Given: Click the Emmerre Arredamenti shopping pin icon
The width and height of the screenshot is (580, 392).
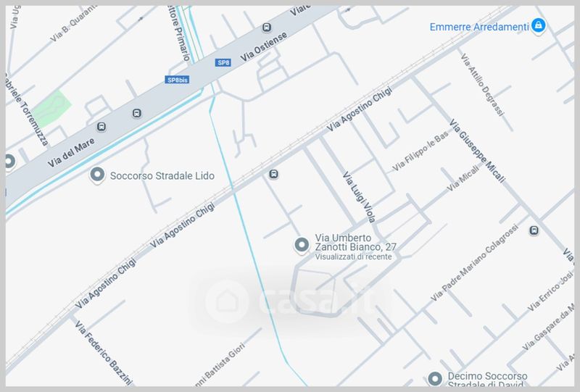Looking at the screenshot, I should (x=538, y=25).
